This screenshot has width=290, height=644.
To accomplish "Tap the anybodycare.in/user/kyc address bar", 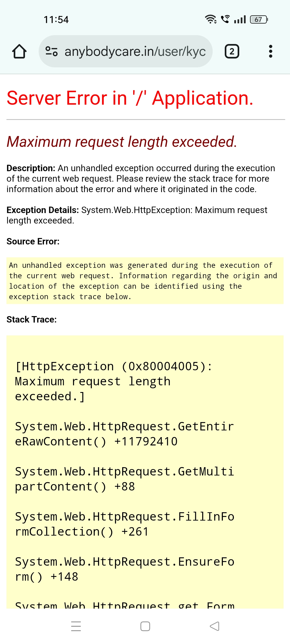I will [x=135, y=51].
